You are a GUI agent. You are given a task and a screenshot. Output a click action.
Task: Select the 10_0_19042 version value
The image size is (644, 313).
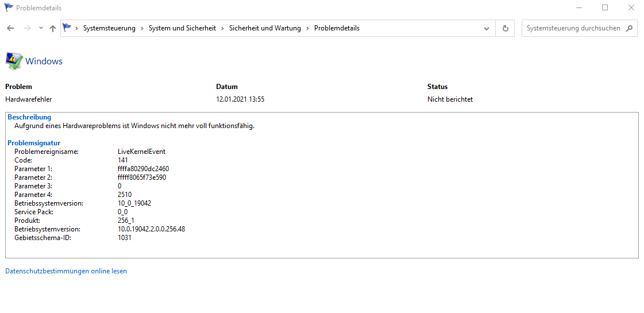click(x=134, y=203)
